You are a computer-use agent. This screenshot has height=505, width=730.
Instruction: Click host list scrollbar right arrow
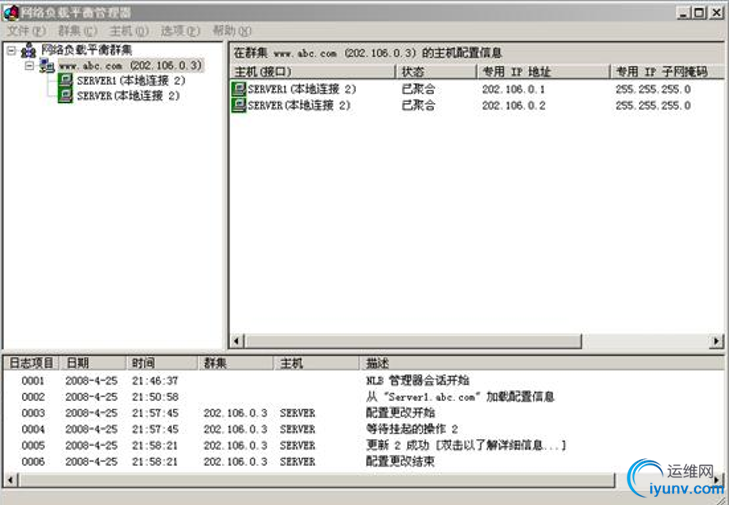coord(717,341)
